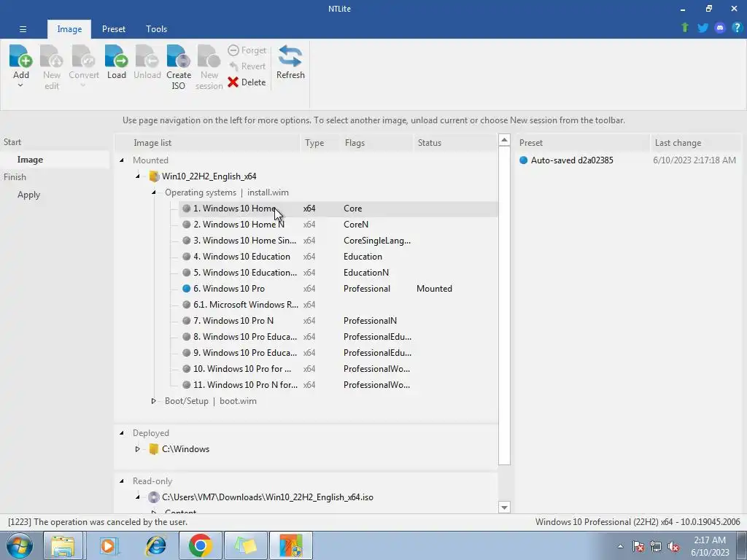
Task: Open the Windows Start button
Action: click(x=19, y=545)
